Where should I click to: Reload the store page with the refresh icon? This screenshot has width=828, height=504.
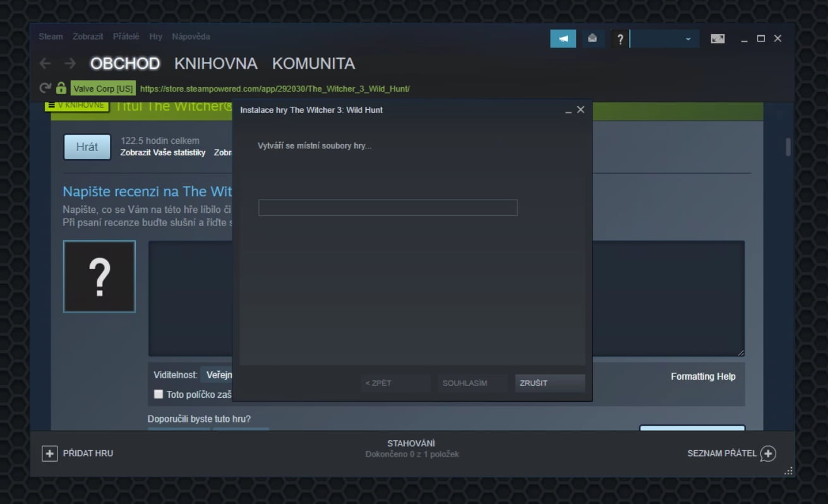44,88
